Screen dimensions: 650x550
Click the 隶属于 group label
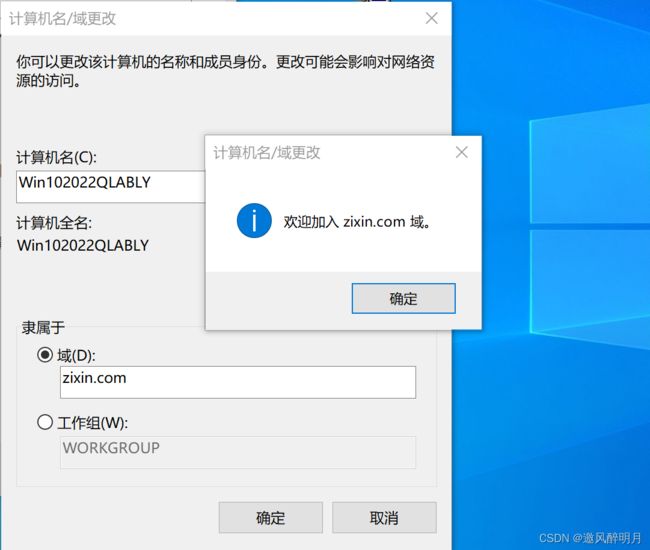pyautogui.click(x=43, y=327)
